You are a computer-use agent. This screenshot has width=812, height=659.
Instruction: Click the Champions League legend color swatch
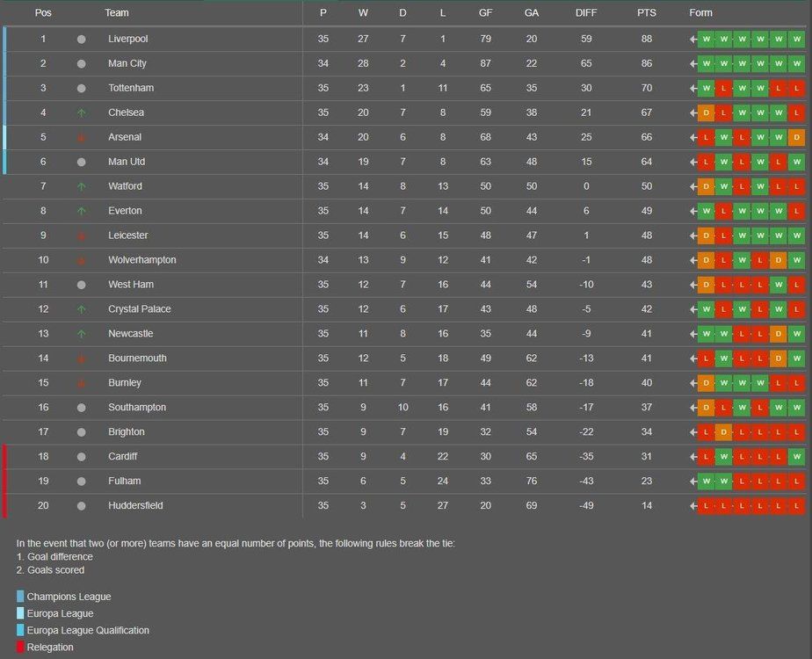tap(20, 597)
